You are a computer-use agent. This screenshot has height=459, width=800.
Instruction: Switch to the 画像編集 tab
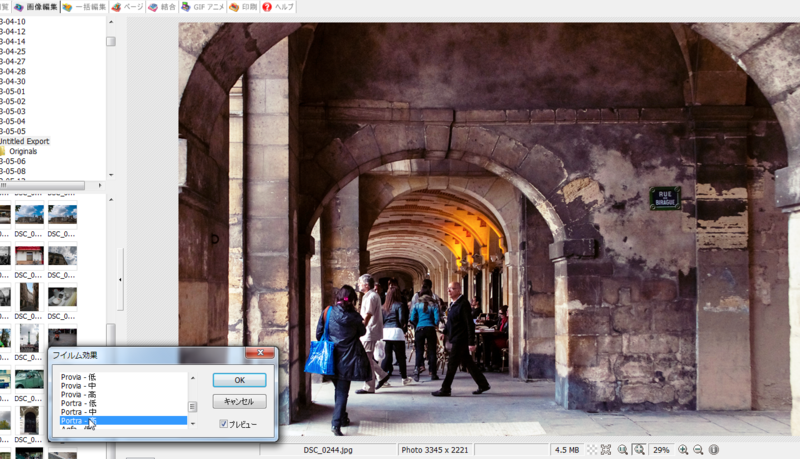[36, 7]
